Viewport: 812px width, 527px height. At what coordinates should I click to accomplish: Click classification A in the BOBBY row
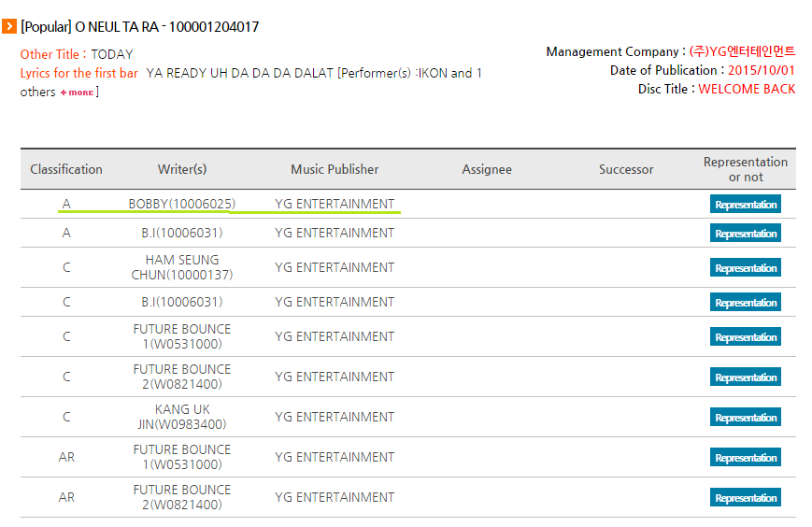click(x=66, y=204)
